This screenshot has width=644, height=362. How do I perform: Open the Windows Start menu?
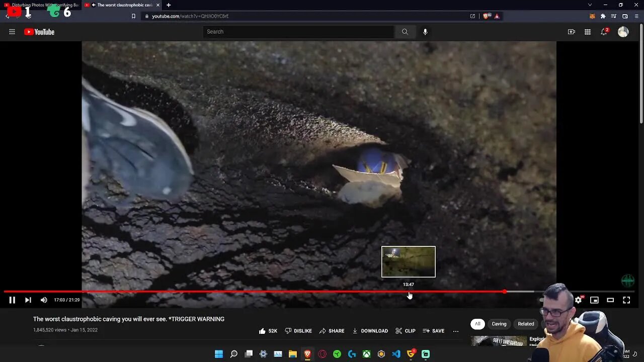219,354
